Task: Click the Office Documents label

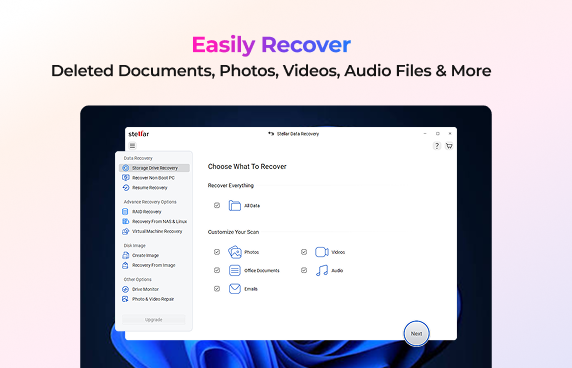Action: [x=262, y=271]
